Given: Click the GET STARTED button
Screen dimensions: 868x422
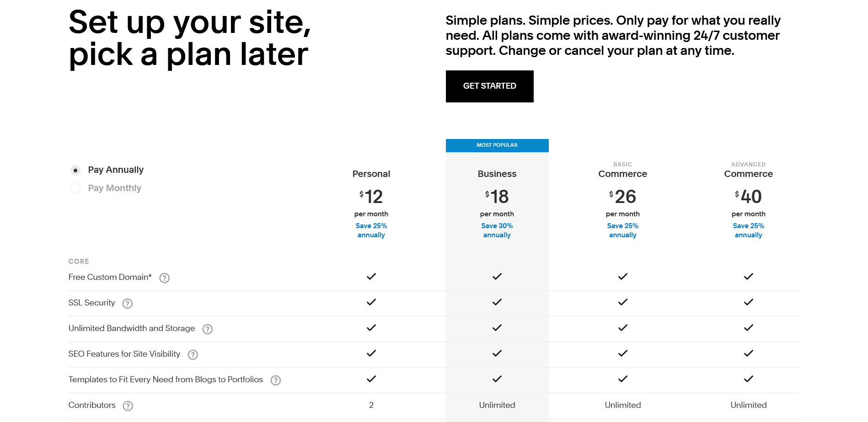Looking at the screenshot, I should pos(490,86).
